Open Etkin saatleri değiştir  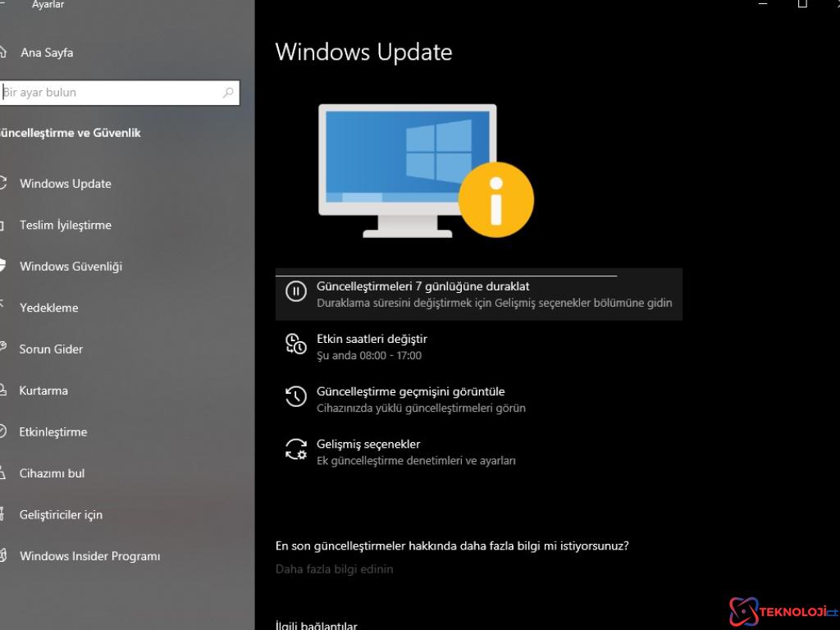pyautogui.click(x=371, y=339)
